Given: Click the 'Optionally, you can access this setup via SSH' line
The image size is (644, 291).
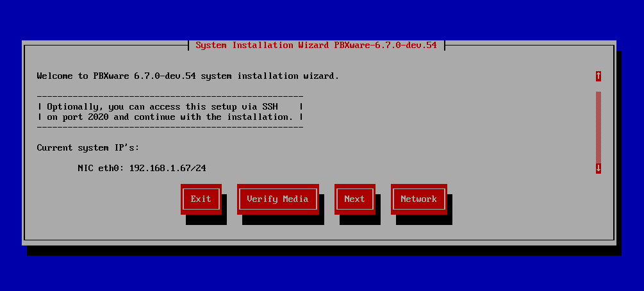Looking at the screenshot, I should pos(162,107).
